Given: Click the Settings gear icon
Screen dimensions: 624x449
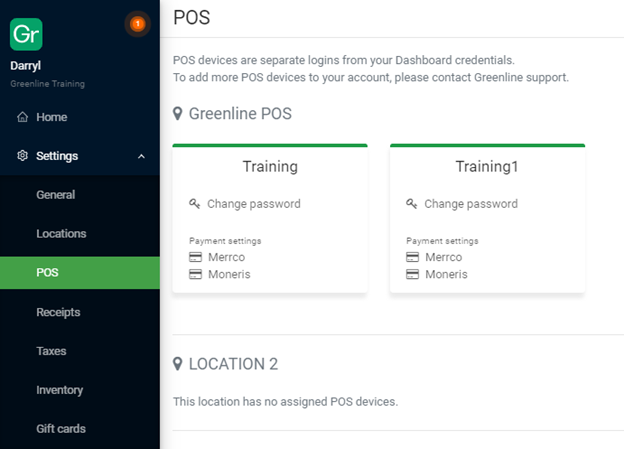Looking at the screenshot, I should [x=23, y=156].
